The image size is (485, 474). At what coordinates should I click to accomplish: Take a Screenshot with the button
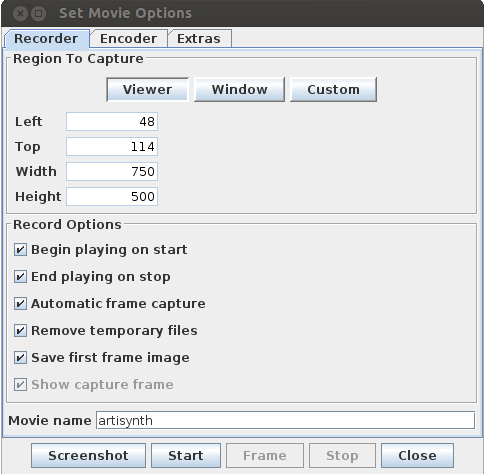coord(88,455)
